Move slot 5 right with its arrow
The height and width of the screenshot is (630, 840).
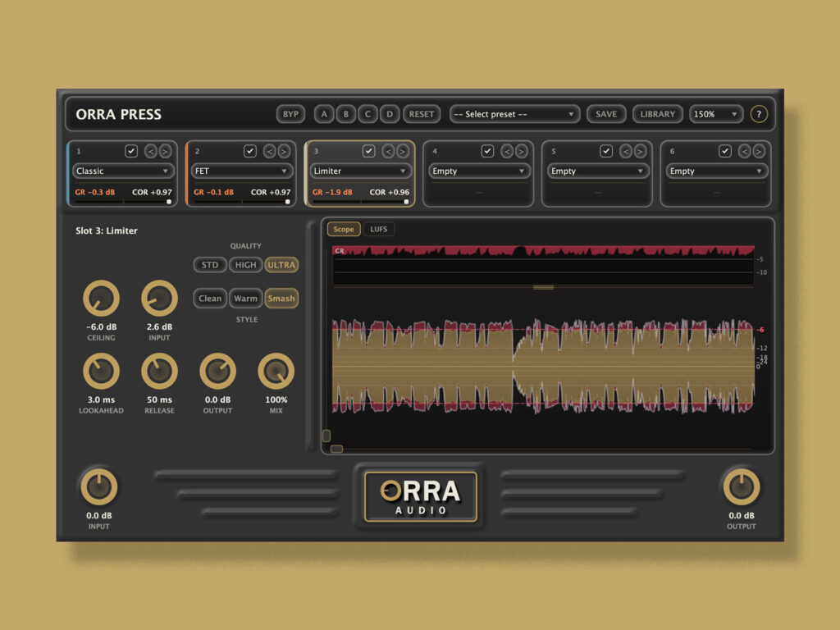pyautogui.click(x=640, y=152)
